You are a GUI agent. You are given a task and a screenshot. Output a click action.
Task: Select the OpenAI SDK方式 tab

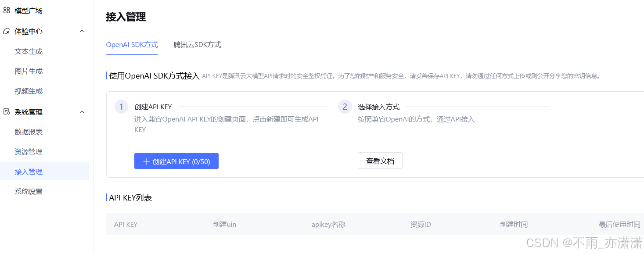pyautogui.click(x=132, y=44)
